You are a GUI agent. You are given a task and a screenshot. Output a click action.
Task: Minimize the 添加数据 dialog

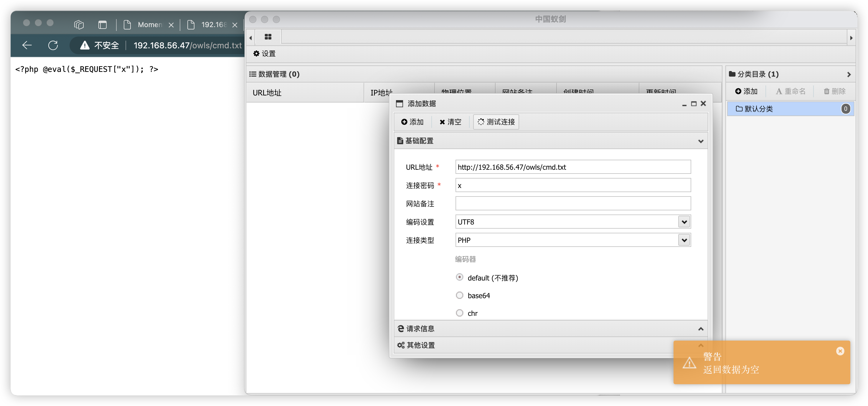click(684, 104)
